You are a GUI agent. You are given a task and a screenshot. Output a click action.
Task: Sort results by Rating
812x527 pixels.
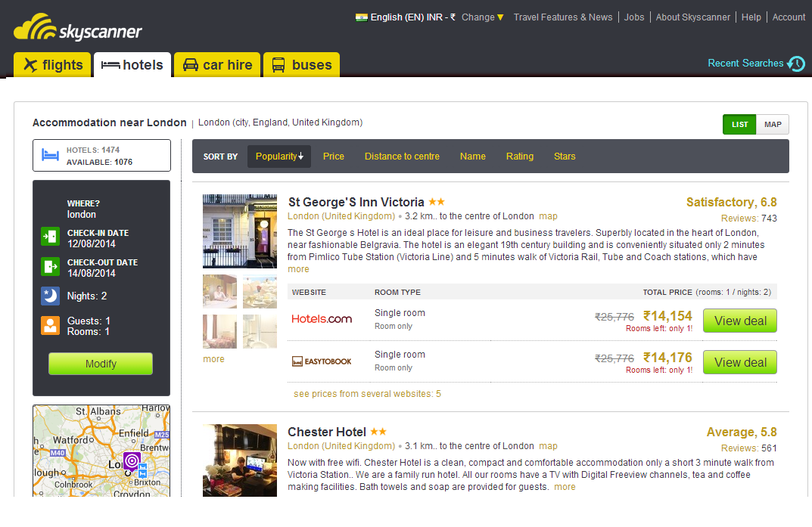tap(520, 157)
